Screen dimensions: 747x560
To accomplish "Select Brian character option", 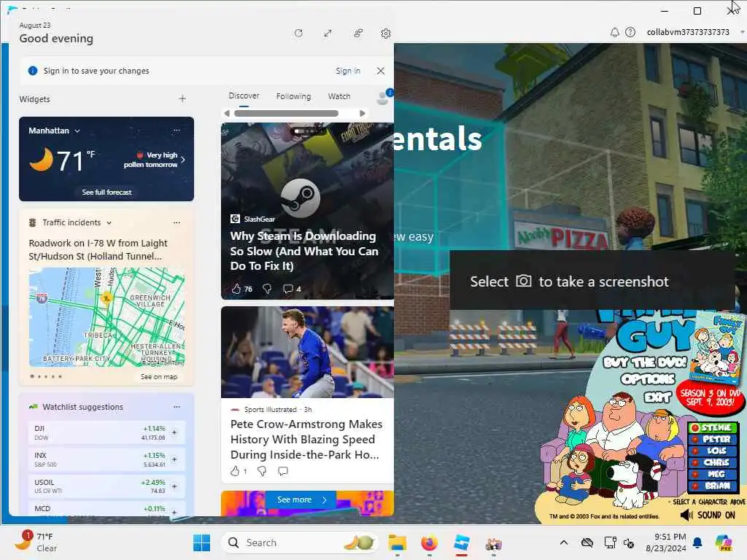I will pyautogui.click(x=713, y=486).
